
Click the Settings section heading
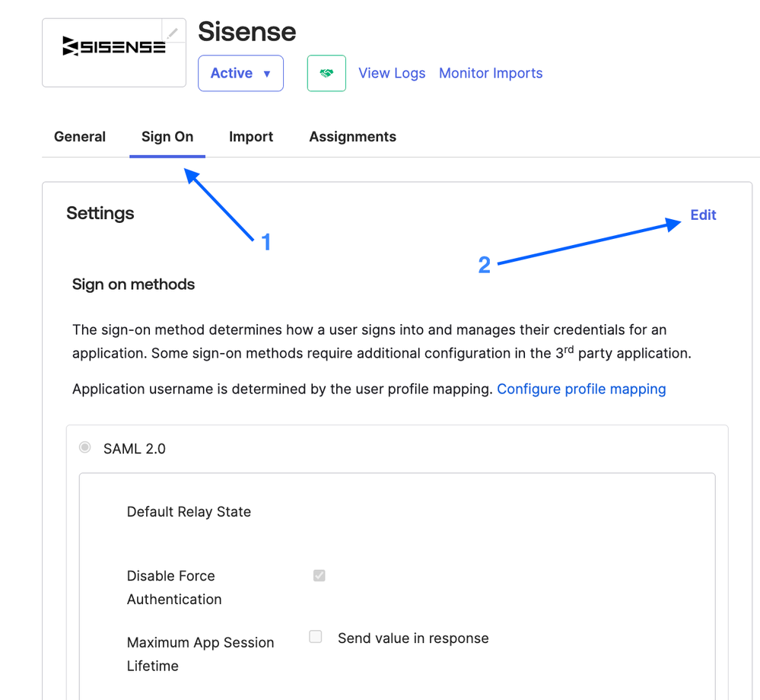coord(100,214)
